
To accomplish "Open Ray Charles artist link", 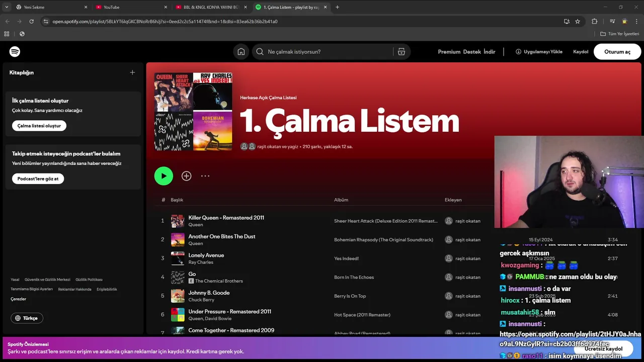I will coord(201,262).
